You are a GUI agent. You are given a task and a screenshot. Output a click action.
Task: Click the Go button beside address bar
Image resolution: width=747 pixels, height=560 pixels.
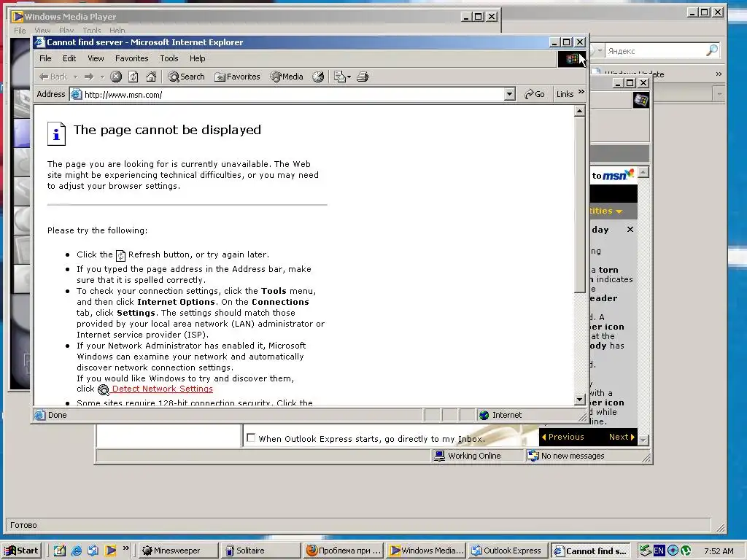point(535,94)
